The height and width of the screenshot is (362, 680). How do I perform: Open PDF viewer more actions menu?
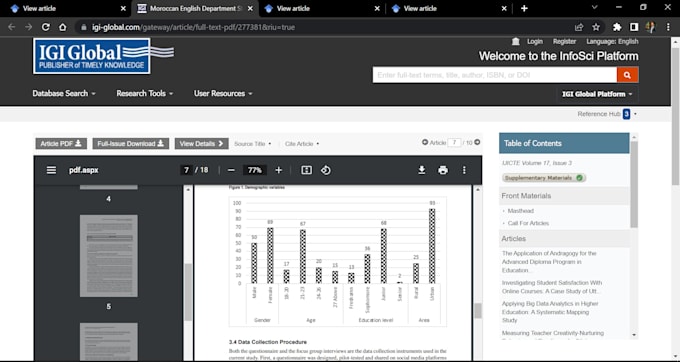click(464, 170)
